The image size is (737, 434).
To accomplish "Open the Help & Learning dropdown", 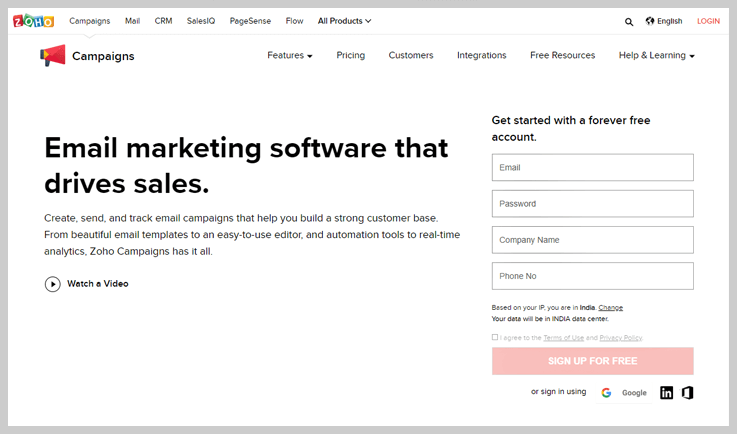I will click(x=656, y=55).
